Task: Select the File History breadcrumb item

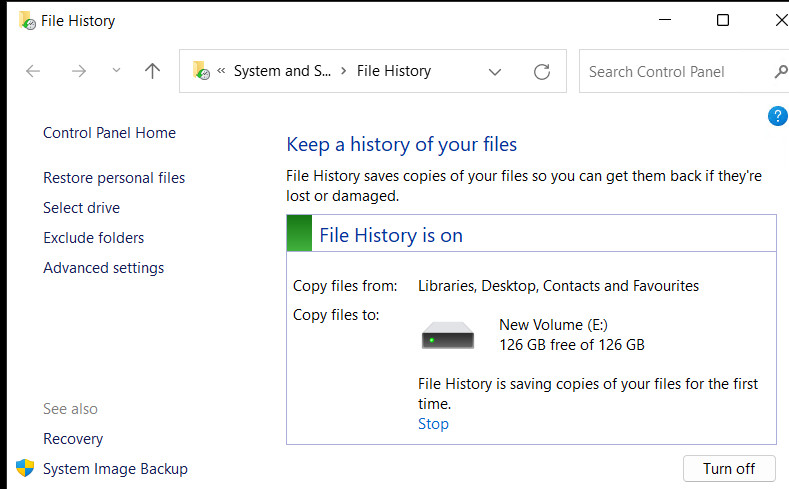Action: point(394,71)
